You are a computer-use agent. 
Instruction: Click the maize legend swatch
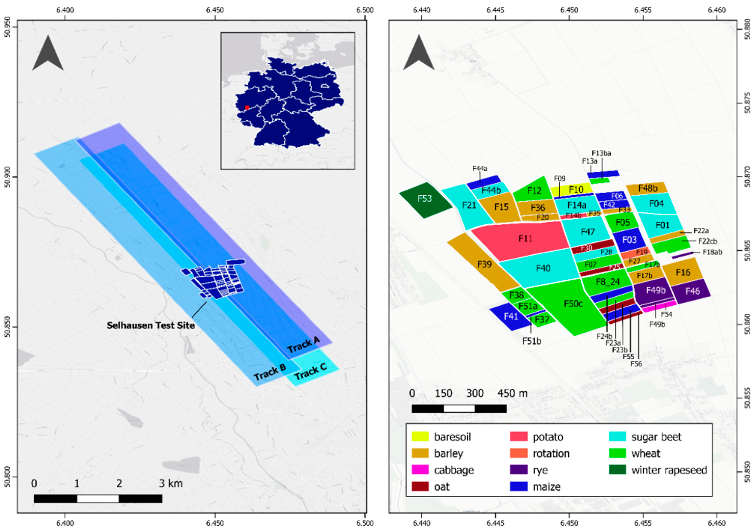(x=519, y=486)
